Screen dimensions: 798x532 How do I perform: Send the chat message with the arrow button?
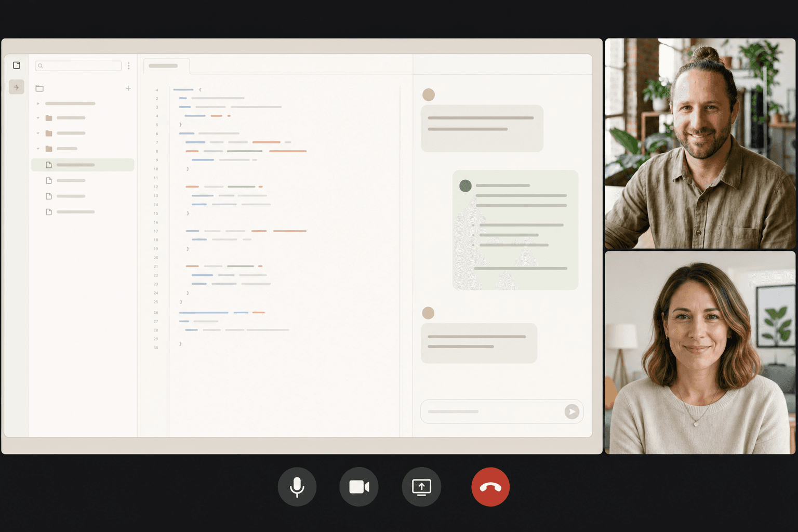click(572, 411)
